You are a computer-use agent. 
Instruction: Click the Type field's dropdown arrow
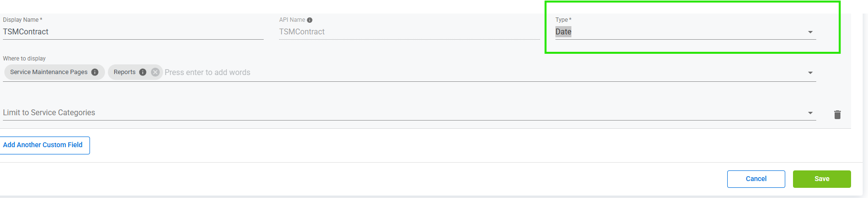pyautogui.click(x=810, y=32)
